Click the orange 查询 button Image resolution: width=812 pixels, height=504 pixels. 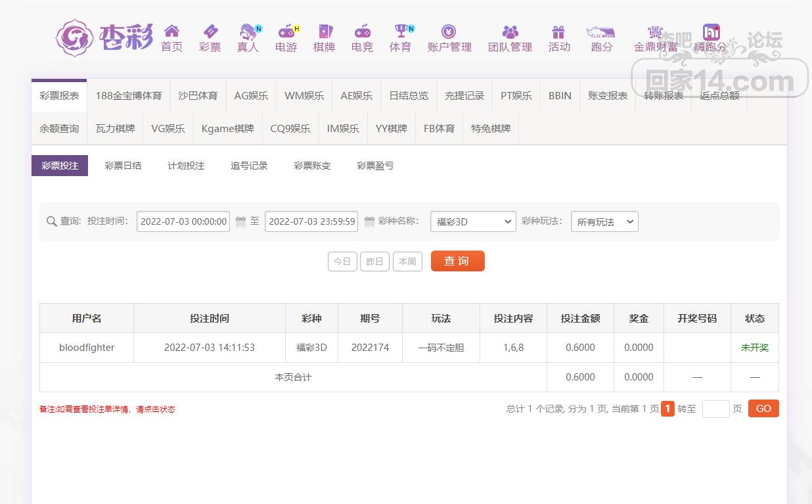458,261
